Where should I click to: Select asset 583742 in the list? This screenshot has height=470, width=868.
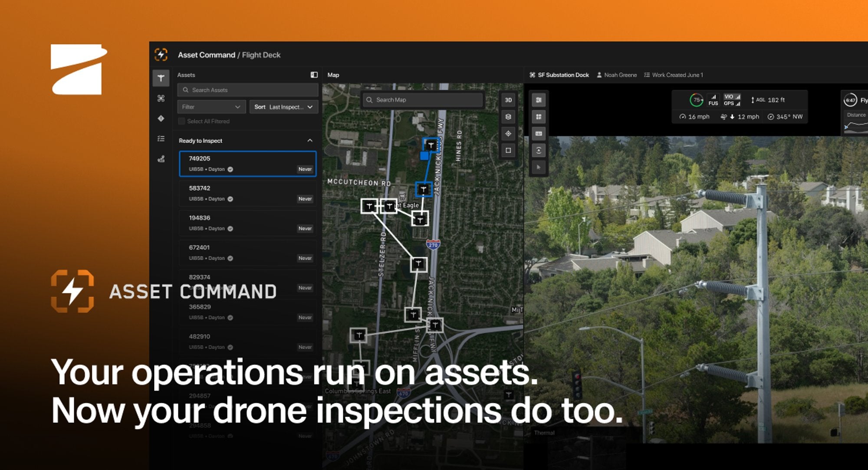coord(248,193)
